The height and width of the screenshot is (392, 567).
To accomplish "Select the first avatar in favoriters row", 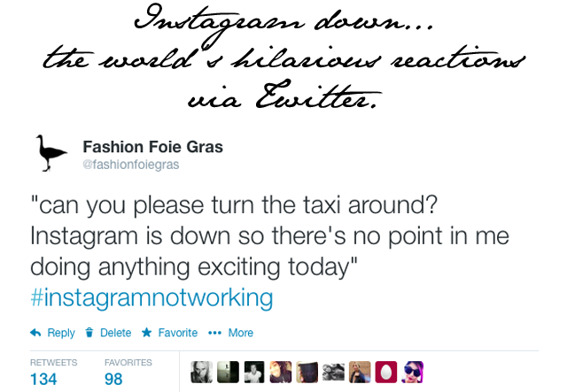I will tap(201, 373).
